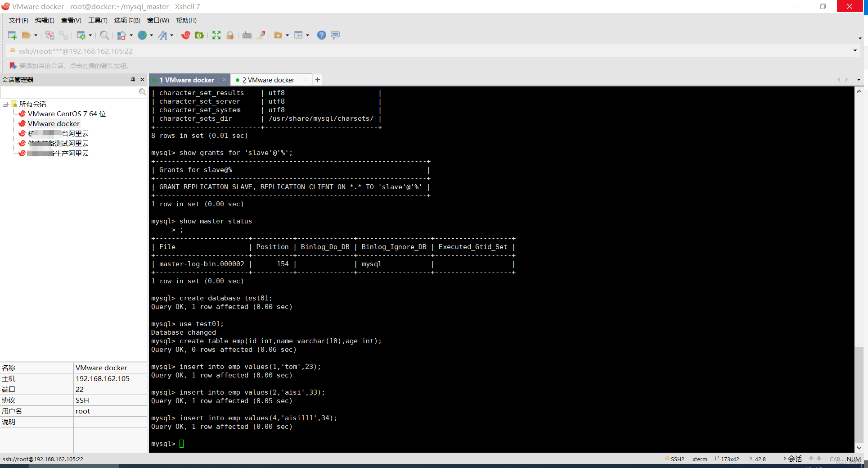The image size is (868, 468).
Task: Click the new folder plus icon
Action: point(278,35)
